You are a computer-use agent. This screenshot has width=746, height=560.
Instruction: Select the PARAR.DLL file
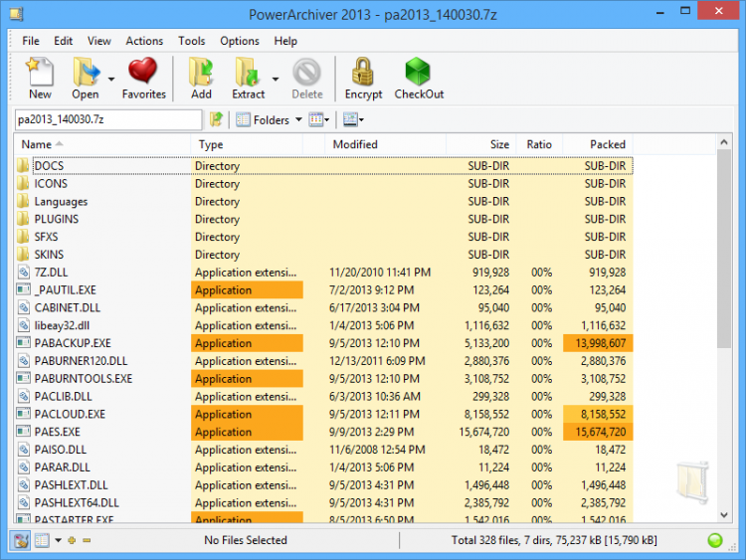coord(323,467)
